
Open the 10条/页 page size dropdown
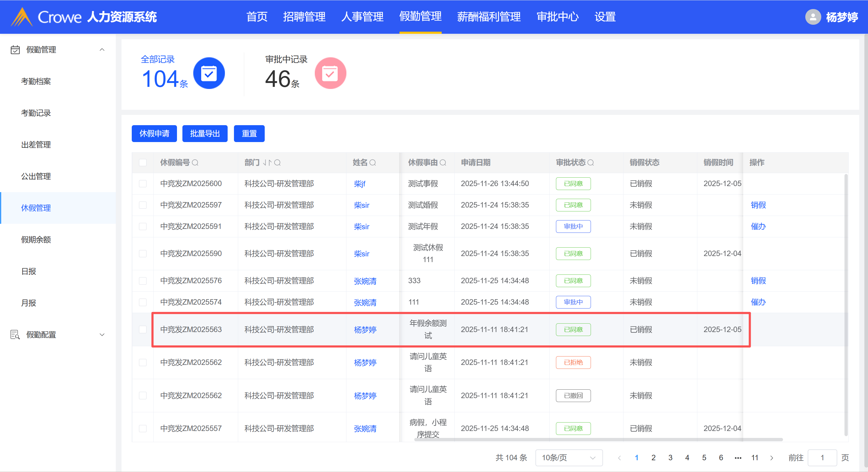pyautogui.click(x=568, y=458)
